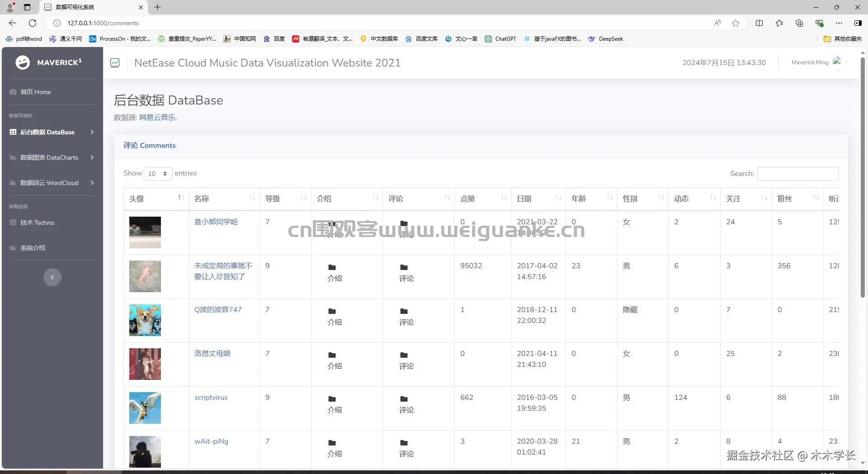Sort table by 日期 column
This screenshot has height=474, width=868.
point(538,199)
